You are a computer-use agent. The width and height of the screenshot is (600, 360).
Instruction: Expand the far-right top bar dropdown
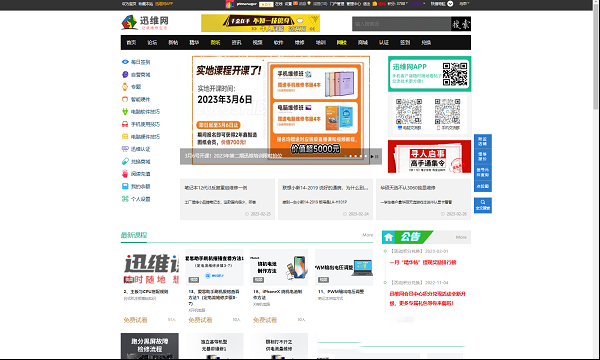coord(464,4)
